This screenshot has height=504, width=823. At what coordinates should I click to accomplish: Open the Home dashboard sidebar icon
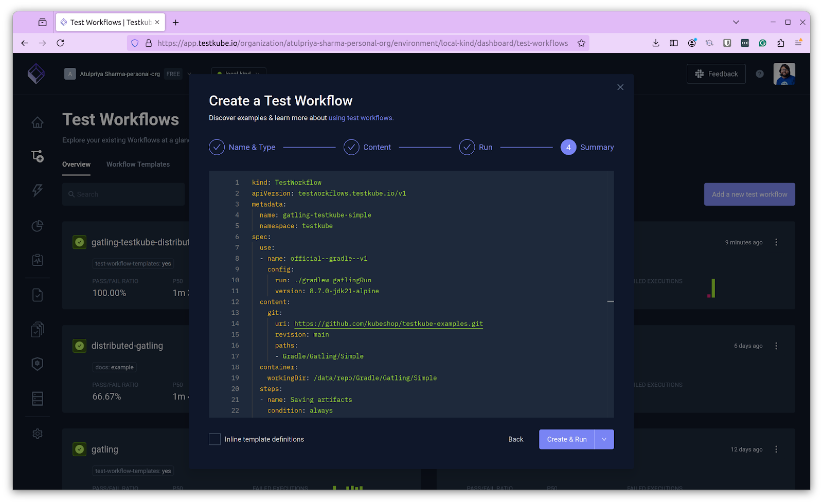point(38,122)
